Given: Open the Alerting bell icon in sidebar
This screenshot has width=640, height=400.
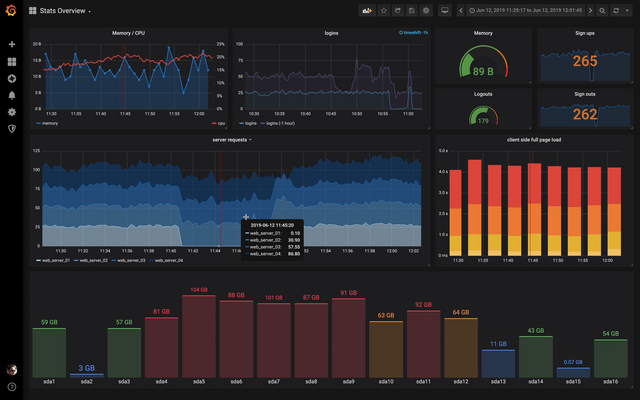Looking at the screenshot, I should (x=12, y=95).
